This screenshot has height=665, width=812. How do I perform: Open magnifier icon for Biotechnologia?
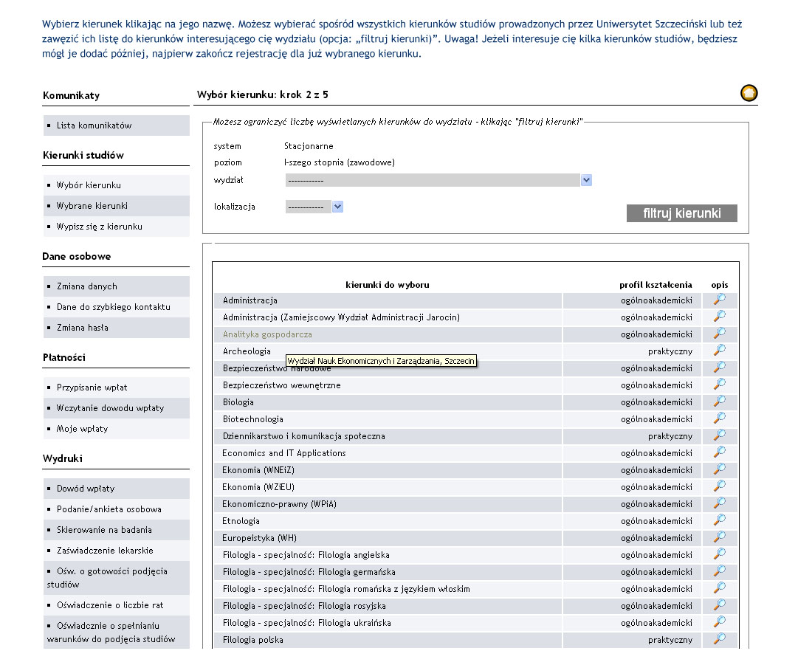coord(719,418)
